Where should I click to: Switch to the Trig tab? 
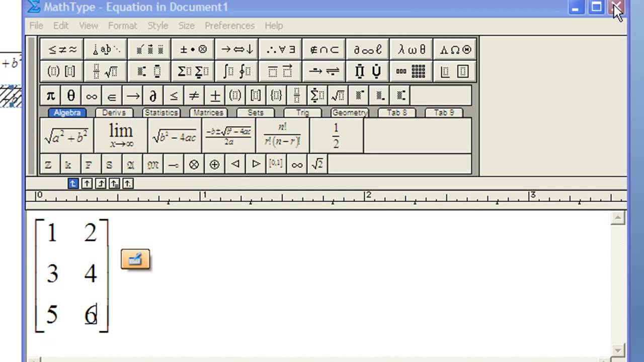point(302,113)
